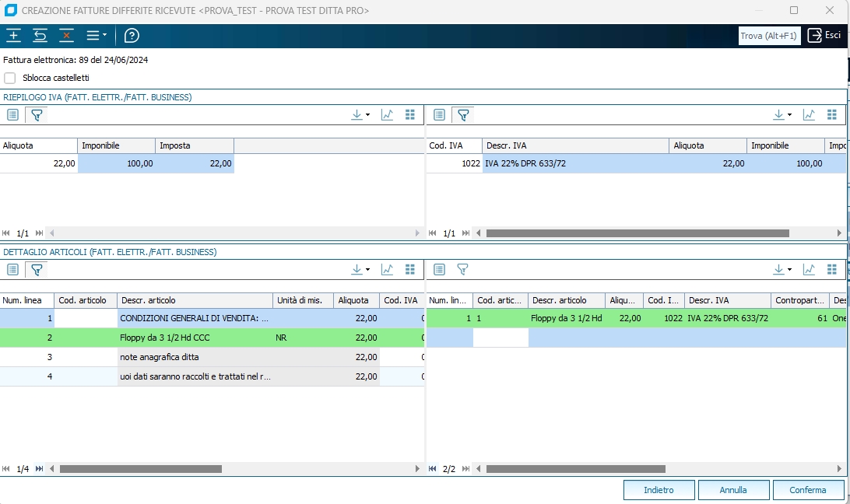Click the red X delete icon in toolbar
Viewport: 850px width, 504px height.
67,36
